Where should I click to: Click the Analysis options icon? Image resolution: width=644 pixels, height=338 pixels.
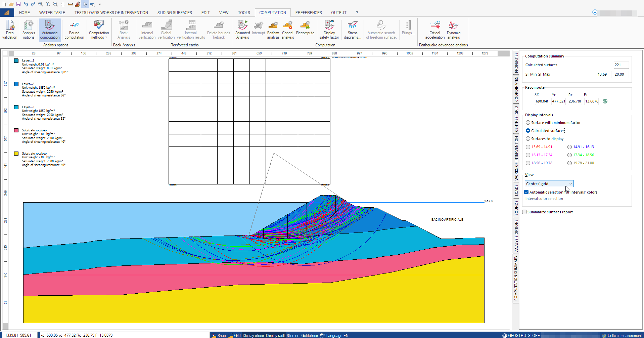[29, 30]
